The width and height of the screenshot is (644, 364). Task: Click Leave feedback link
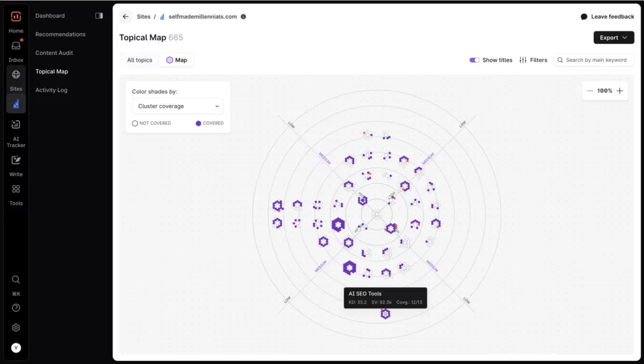[607, 17]
